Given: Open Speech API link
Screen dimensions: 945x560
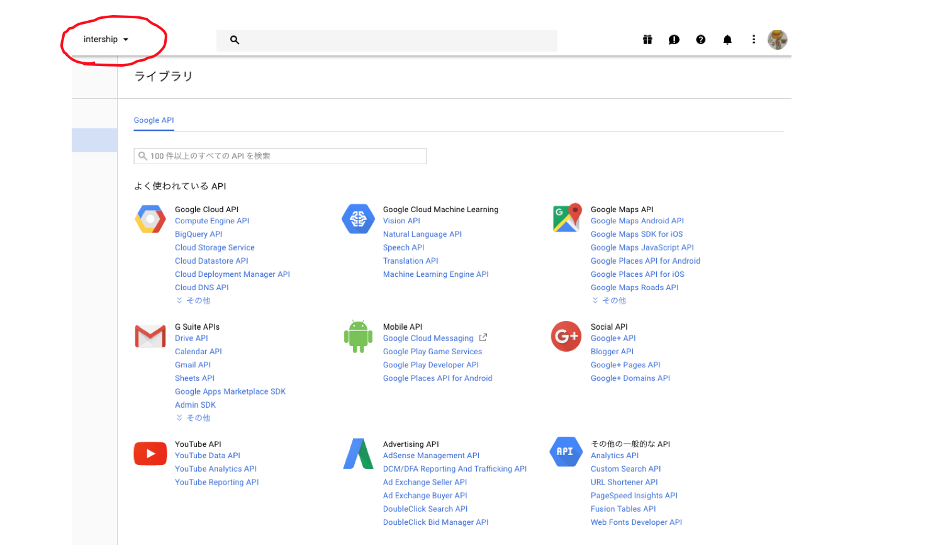Looking at the screenshot, I should (403, 248).
